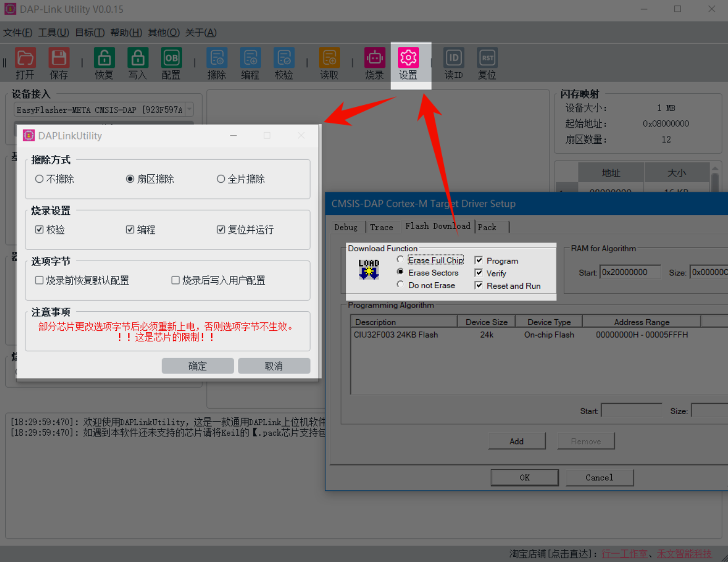
Task: Click the 读ID toolbar icon
Action: (x=453, y=58)
